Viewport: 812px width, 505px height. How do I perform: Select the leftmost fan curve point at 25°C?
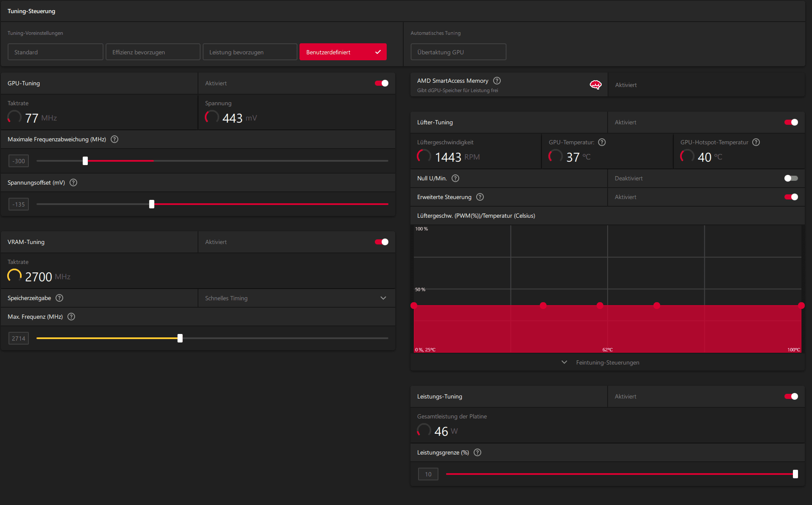(414, 306)
